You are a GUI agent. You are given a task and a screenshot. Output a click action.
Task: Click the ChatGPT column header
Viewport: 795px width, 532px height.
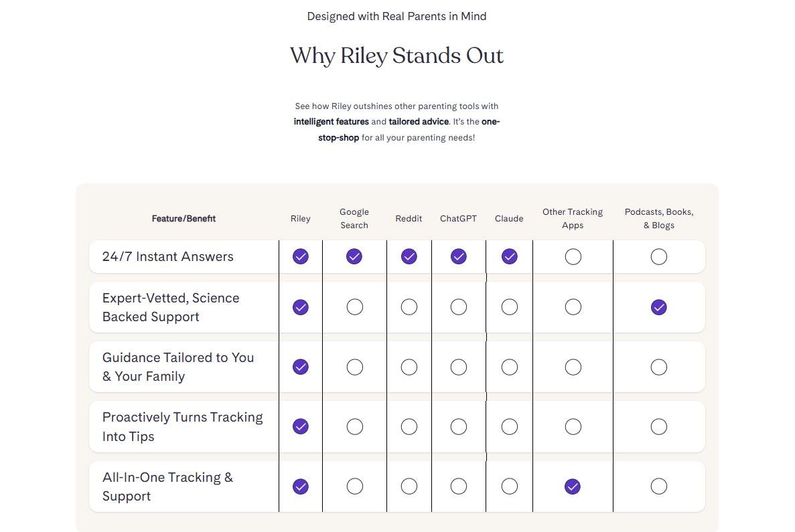[458, 219]
